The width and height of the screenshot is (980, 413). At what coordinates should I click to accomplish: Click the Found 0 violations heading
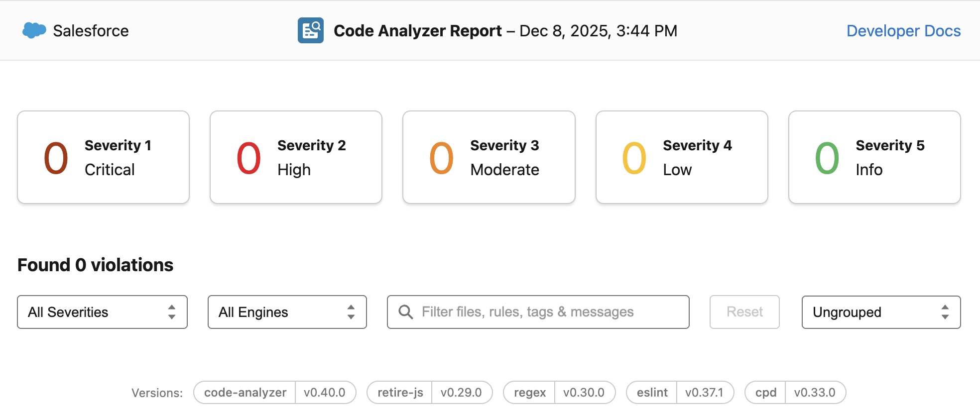pos(95,265)
